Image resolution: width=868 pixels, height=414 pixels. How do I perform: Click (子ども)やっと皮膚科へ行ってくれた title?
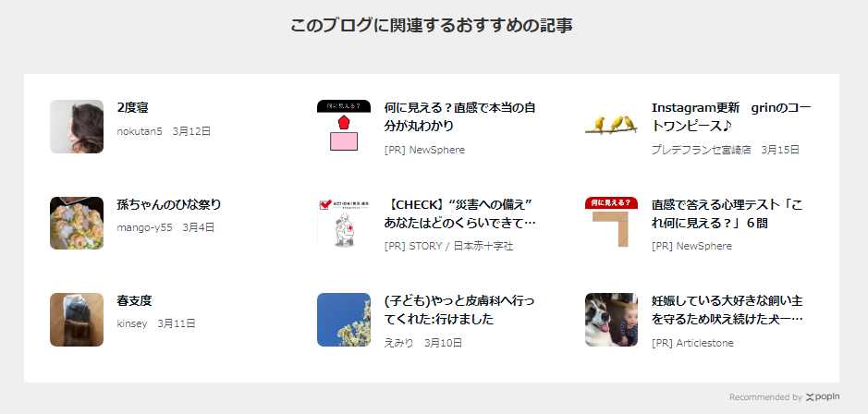pyautogui.click(x=460, y=310)
